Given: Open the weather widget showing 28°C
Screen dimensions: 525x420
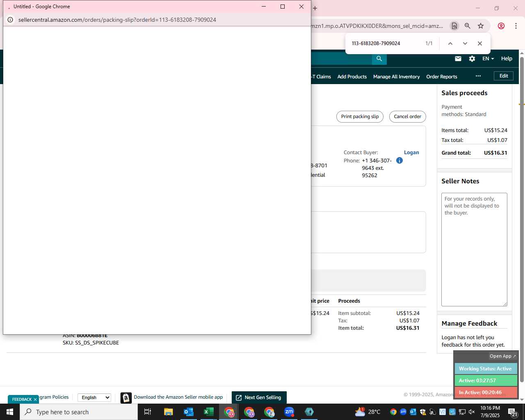Looking at the screenshot, I should (367, 412).
